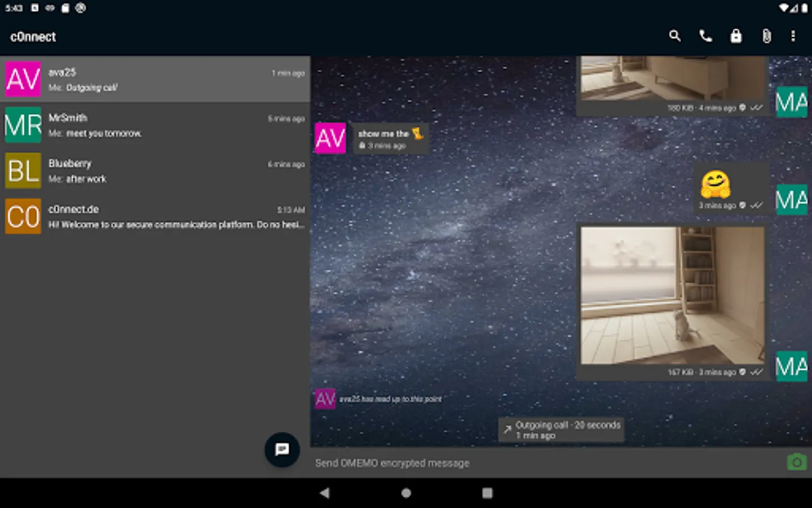Click the AV avatar beside the message

[330, 138]
